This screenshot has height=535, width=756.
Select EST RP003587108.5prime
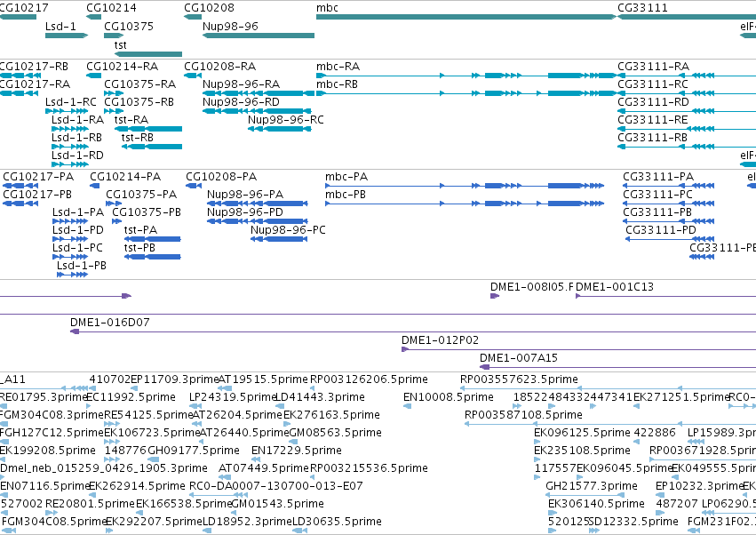point(610,424)
